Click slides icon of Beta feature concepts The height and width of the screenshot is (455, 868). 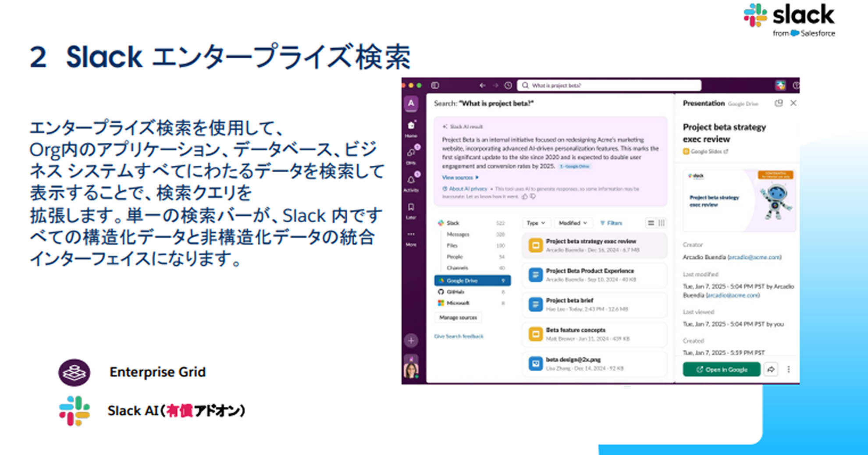point(535,334)
